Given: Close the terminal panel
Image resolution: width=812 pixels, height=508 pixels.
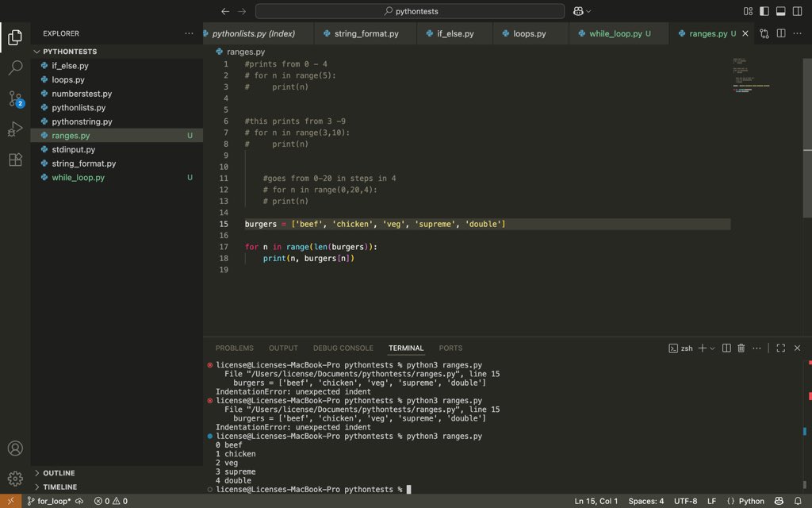Looking at the screenshot, I should tap(797, 348).
